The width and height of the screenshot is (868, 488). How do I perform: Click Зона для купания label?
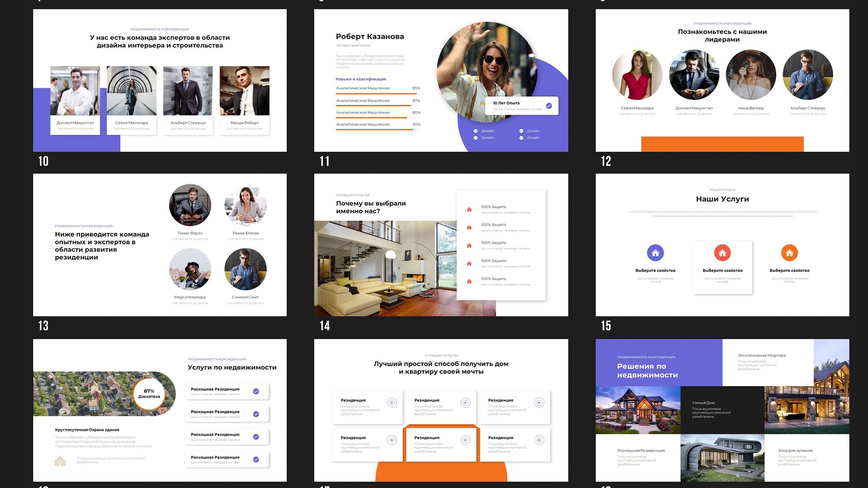tap(795, 451)
